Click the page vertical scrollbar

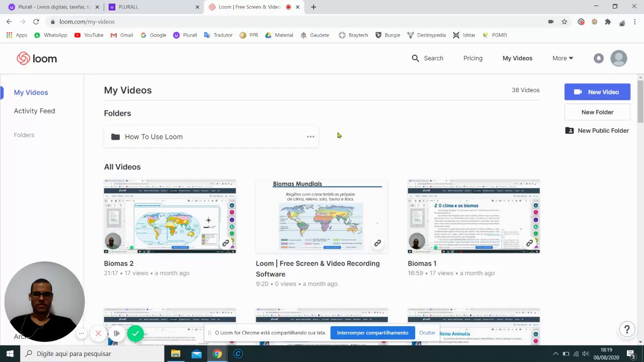[x=640, y=101]
